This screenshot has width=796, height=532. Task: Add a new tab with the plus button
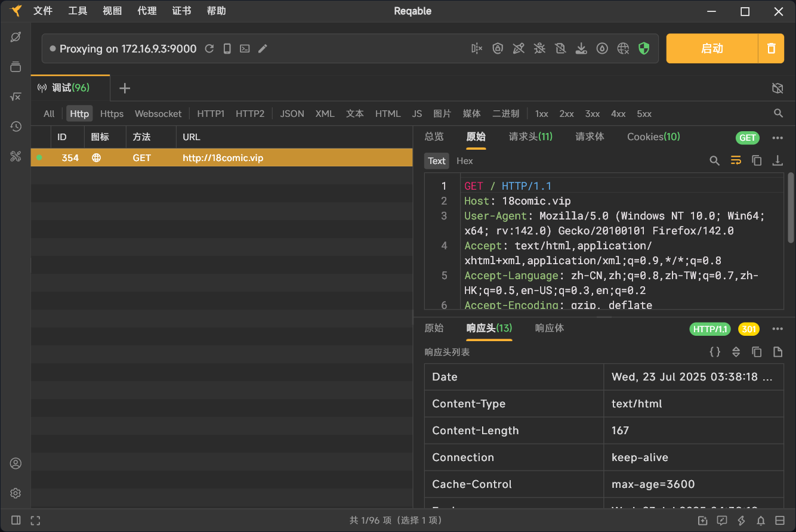(125, 88)
